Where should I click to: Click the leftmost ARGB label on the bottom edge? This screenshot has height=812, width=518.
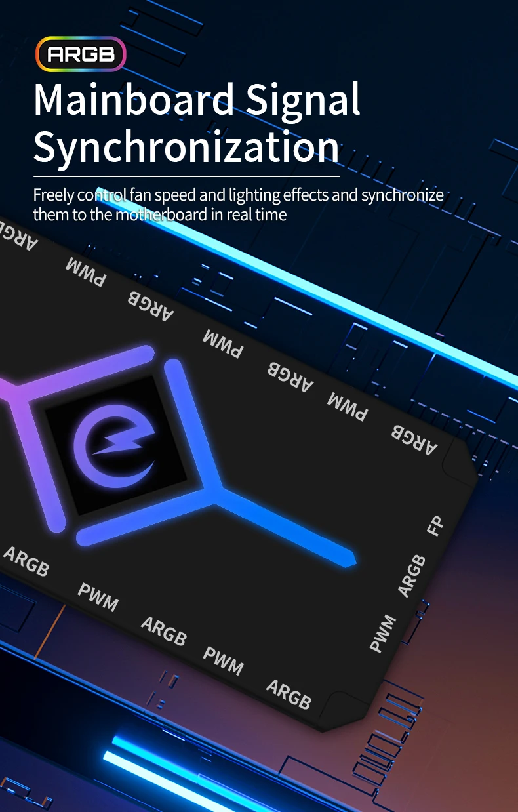point(26,561)
